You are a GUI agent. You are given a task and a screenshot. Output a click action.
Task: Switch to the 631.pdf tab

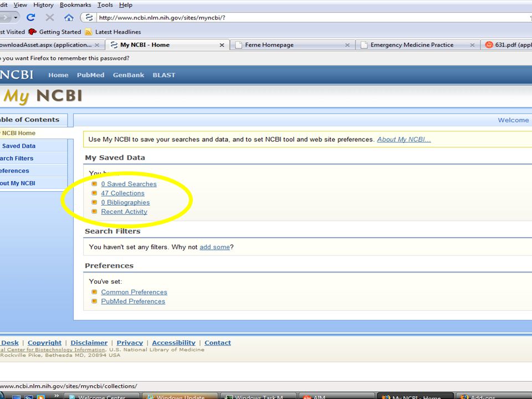pyautogui.click(x=507, y=45)
